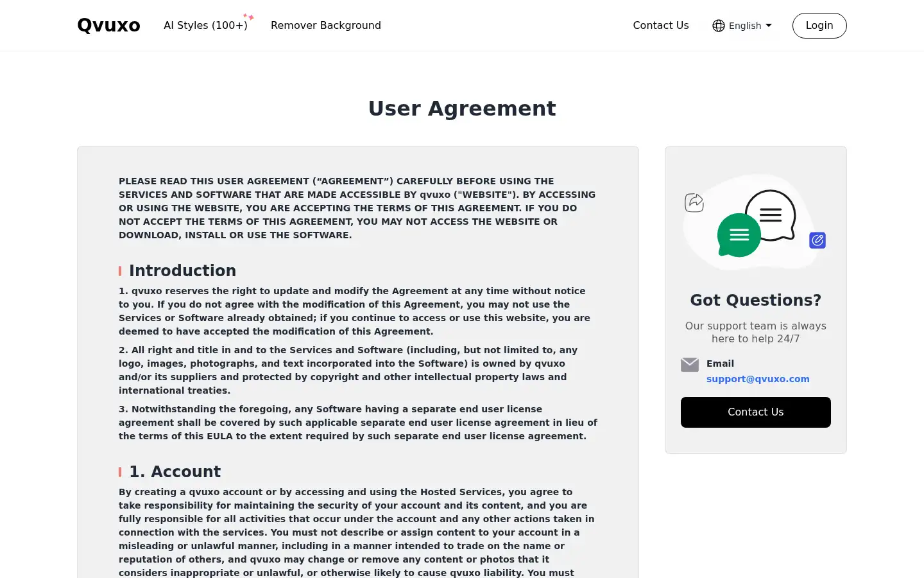Image resolution: width=924 pixels, height=578 pixels.
Task: Click the sparkle icon beside AI Styles
Action: [249, 17]
